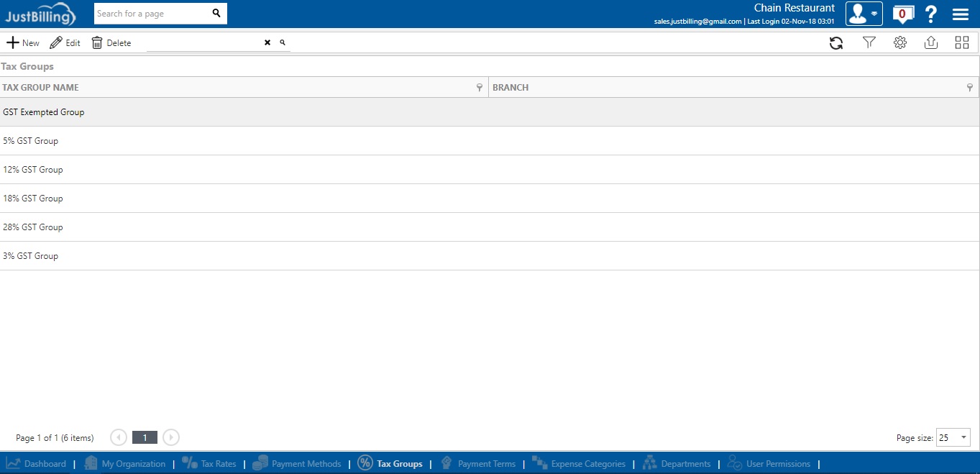Screen dimensions: 980x474
Task: Open the Expense Categories tab
Action: point(579,464)
